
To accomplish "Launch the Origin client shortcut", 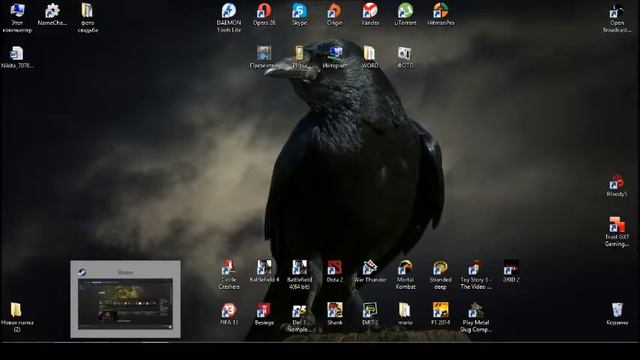I will [x=335, y=15].
